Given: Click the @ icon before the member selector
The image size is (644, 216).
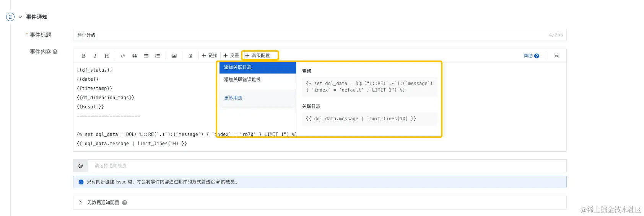Looking at the screenshot, I should (80, 166).
